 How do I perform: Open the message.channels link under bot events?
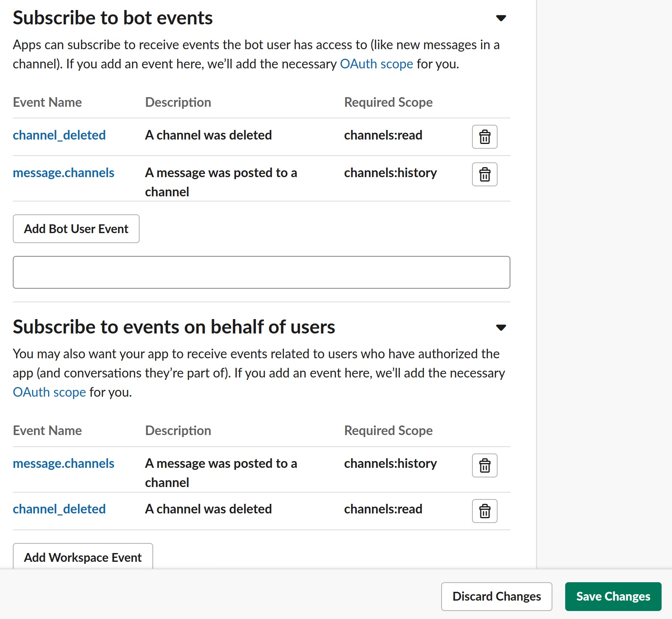pos(64,173)
